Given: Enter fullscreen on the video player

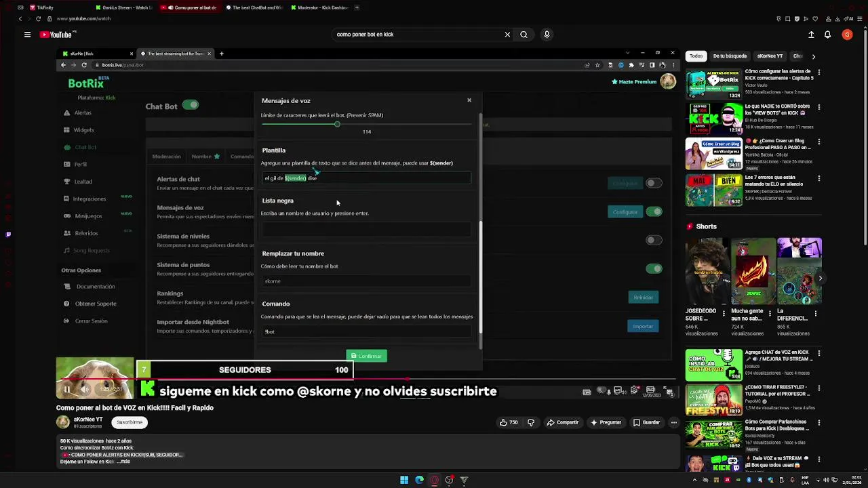Looking at the screenshot, I should click(669, 391).
